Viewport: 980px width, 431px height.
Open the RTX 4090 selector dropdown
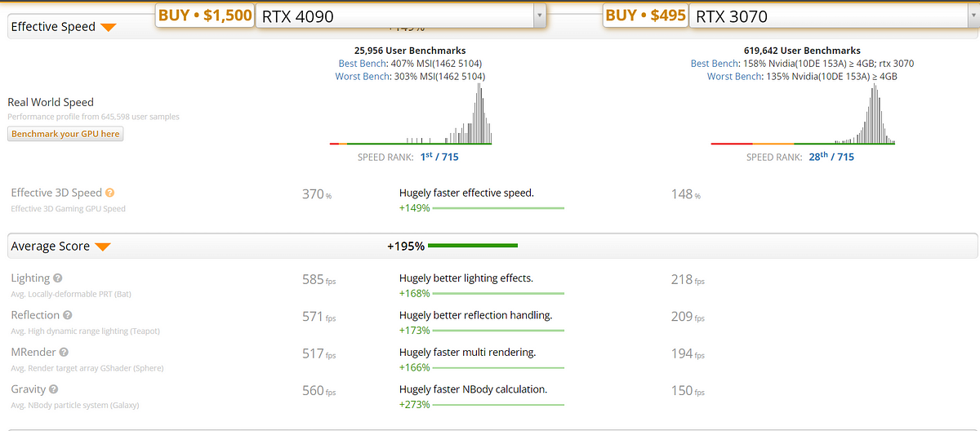[x=538, y=16]
